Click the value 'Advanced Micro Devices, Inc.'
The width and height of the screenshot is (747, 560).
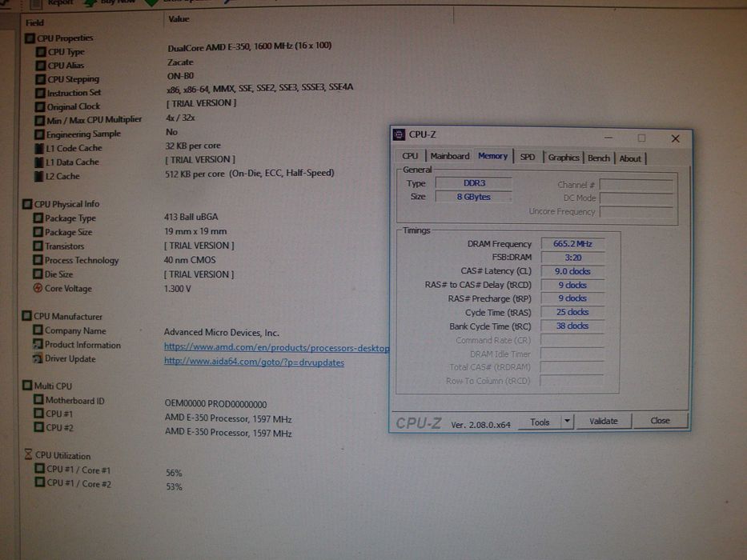pyautogui.click(x=222, y=332)
